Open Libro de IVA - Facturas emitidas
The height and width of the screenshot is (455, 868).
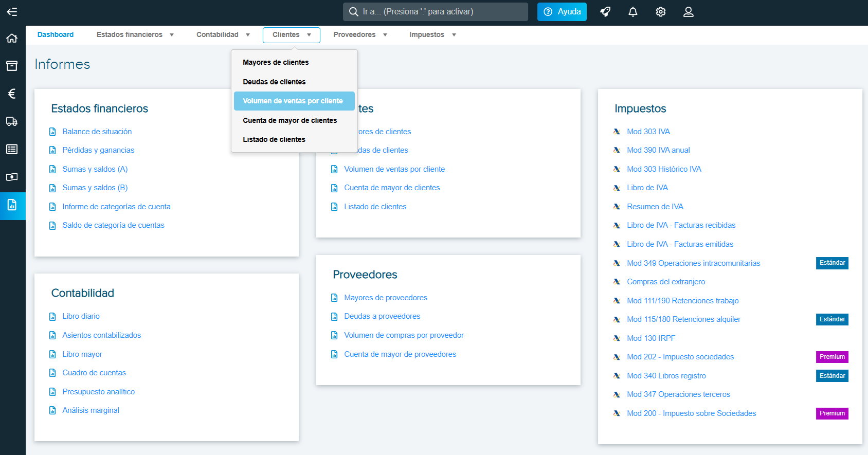click(680, 244)
